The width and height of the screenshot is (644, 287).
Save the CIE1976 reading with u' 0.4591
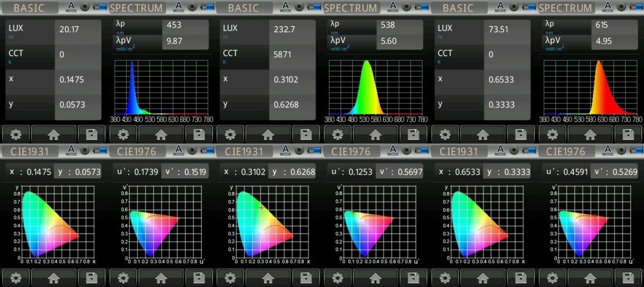point(628,277)
